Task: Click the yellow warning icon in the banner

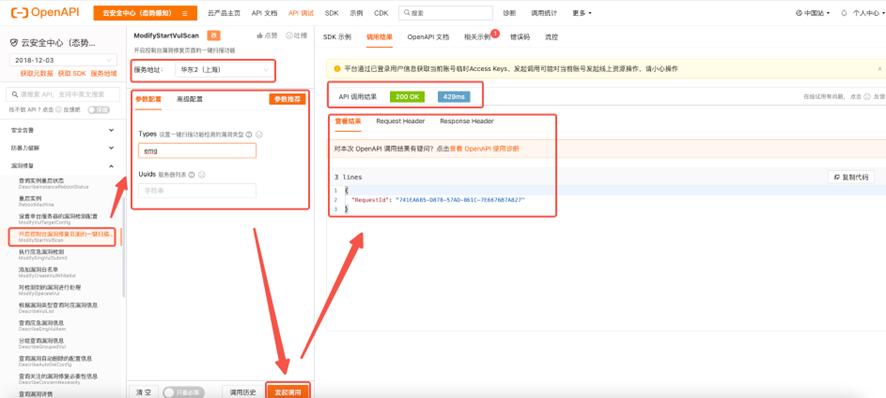Action: point(337,68)
